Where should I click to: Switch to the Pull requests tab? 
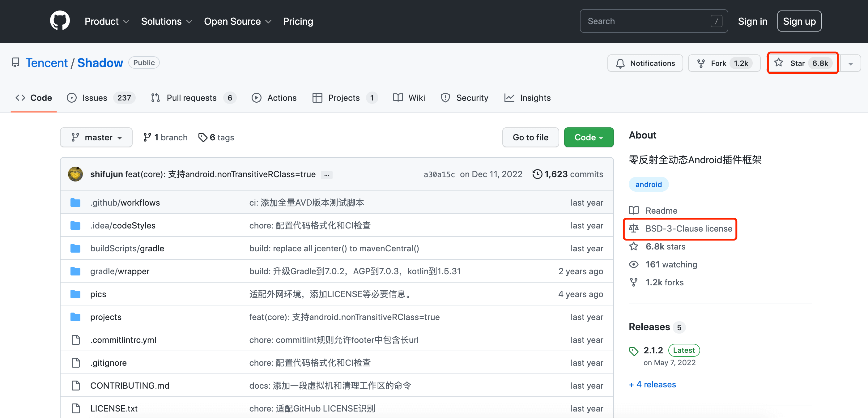(194, 98)
